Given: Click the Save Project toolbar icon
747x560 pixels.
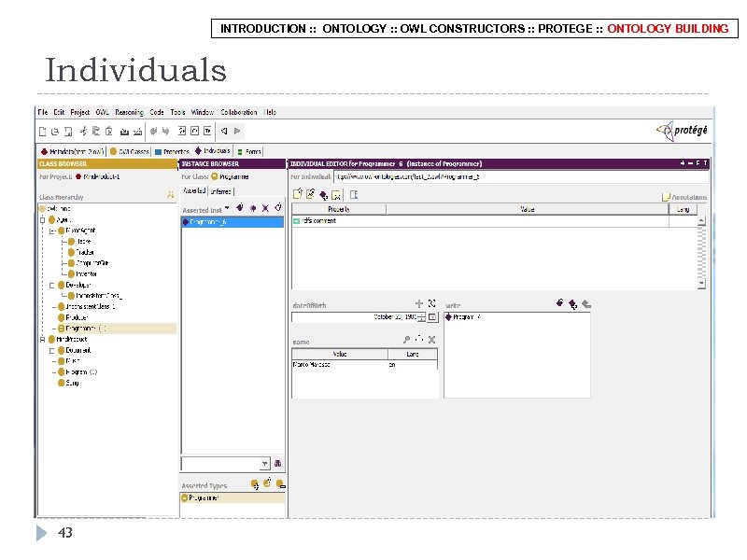Looking at the screenshot, I should pyautogui.click(x=68, y=131).
